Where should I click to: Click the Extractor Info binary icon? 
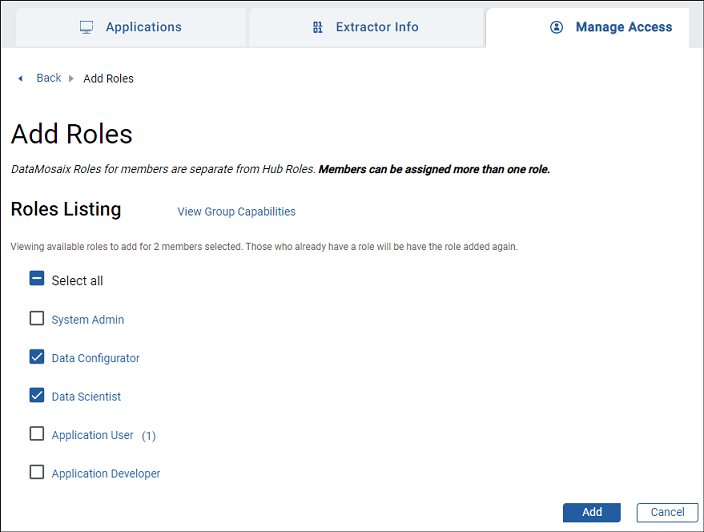pos(318,27)
